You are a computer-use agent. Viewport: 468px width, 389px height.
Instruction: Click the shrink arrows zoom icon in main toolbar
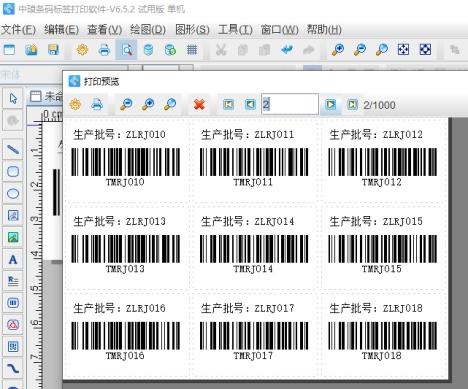(x=425, y=50)
